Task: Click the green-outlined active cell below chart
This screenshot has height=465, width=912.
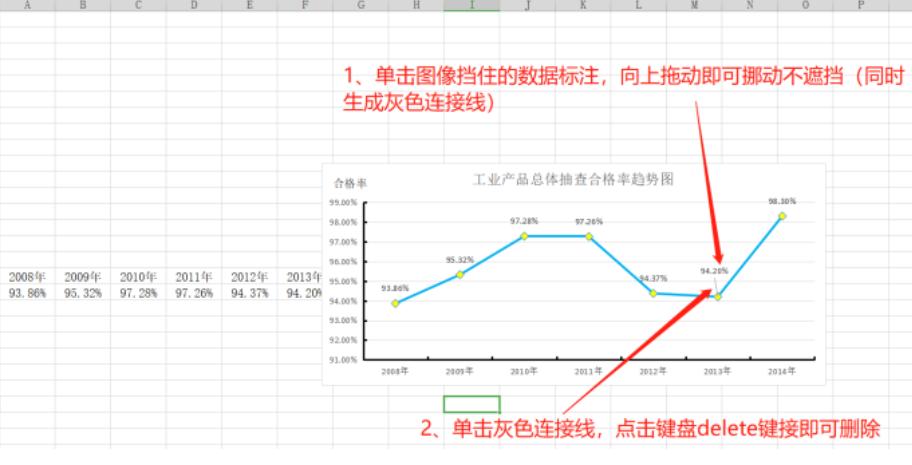Action: click(472, 404)
